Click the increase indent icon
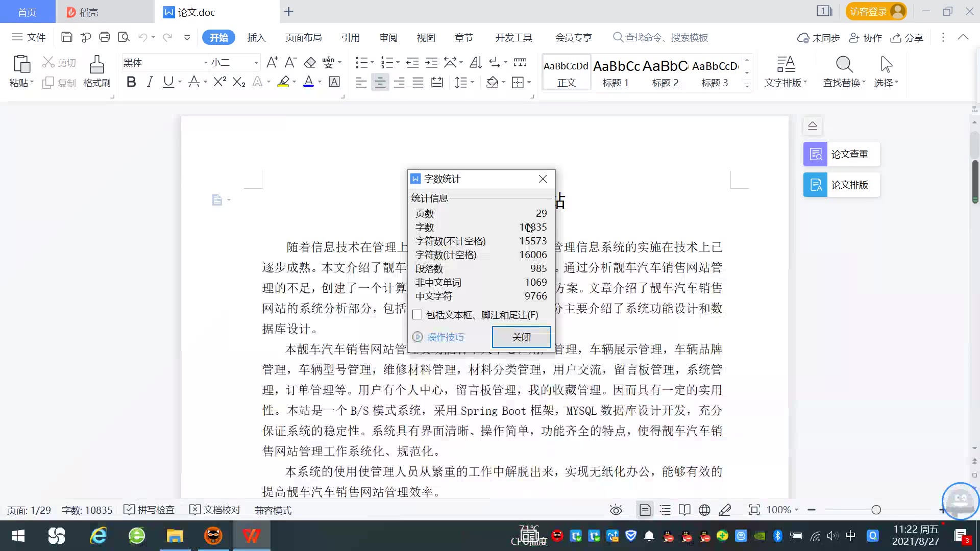This screenshot has width=980, height=551. coord(432,62)
